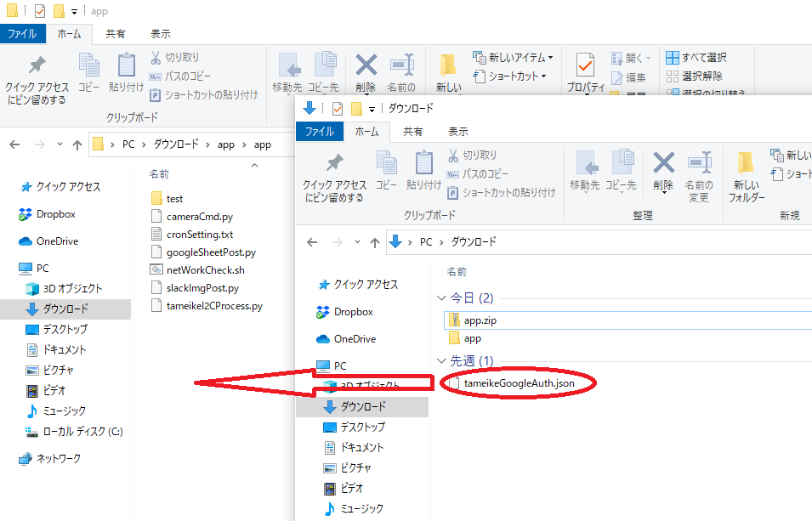
Task: Click the Pin to Quick Access icon in front window
Action: [x=334, y=163]
